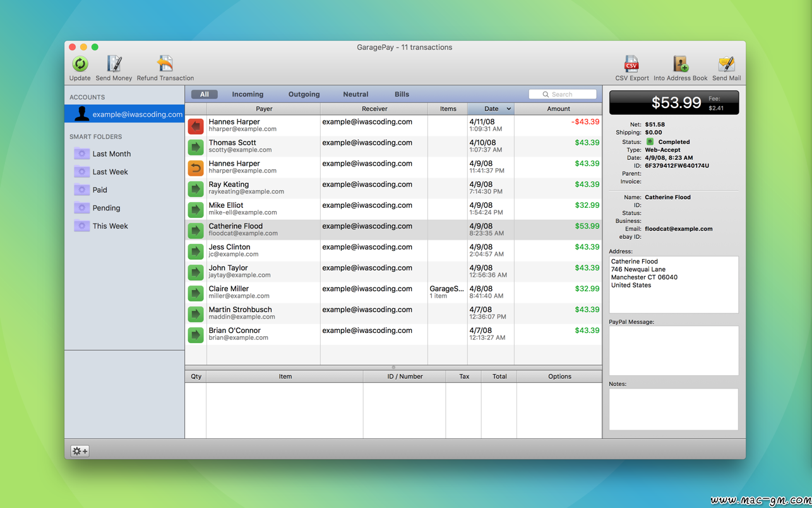Viewport: 812px width, 508px height.
Task: Click the Update toolbar icon
Action: (80, 64)
